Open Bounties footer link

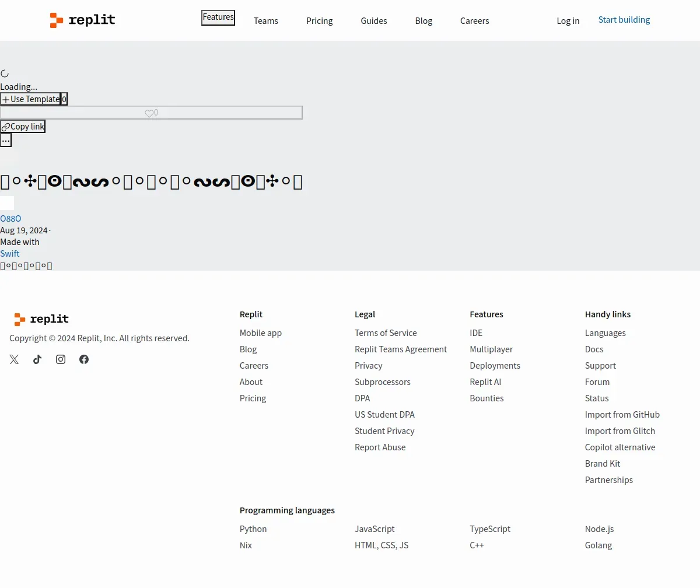[x=487, y=398]
